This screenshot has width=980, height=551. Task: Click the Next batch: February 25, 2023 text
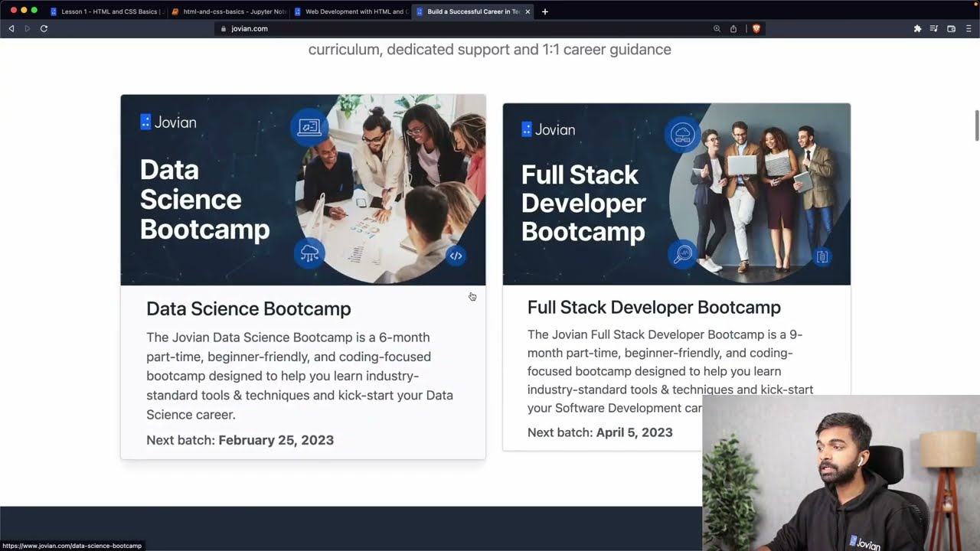point(240,440)
